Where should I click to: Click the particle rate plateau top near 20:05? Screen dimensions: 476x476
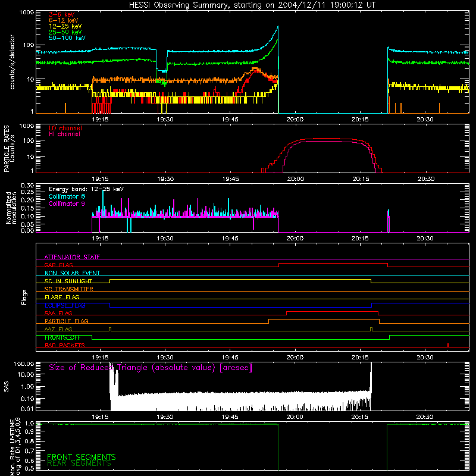coord(326,139)
